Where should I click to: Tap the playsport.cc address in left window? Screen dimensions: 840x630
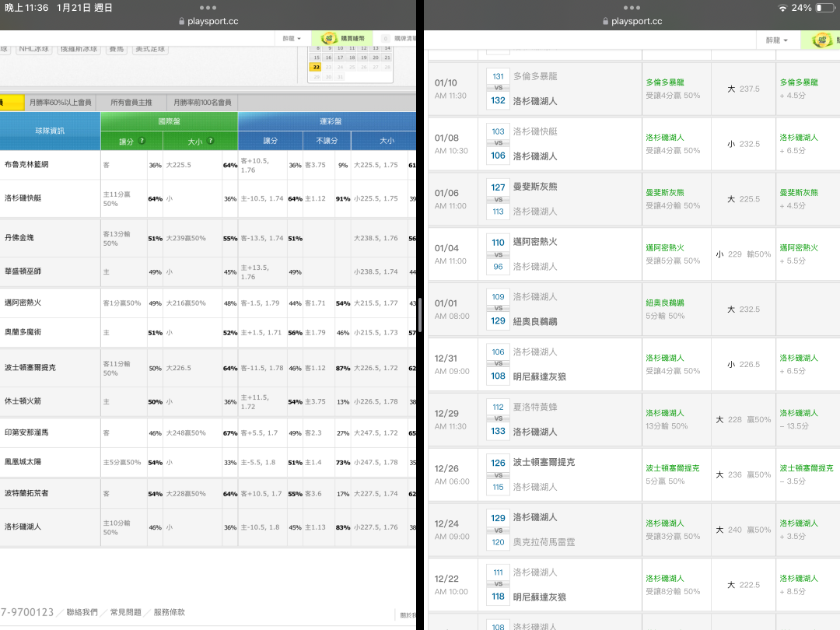click(x=212, y=22)
